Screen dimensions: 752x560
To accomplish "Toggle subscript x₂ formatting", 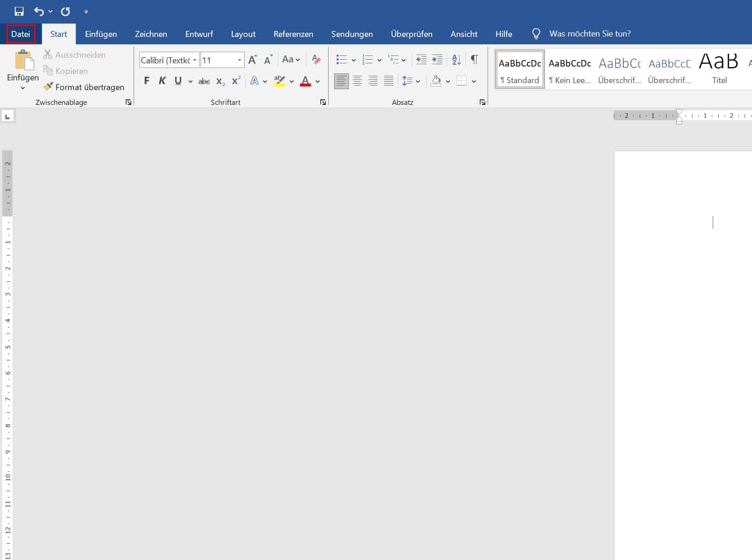I will (x=220, y=81).
